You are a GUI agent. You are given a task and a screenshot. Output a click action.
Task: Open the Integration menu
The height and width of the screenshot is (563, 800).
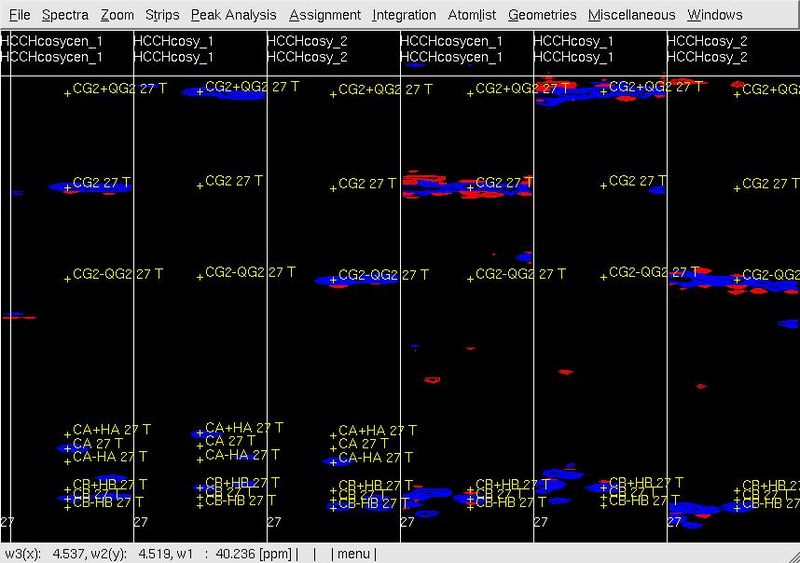click(x=404, y=15)
